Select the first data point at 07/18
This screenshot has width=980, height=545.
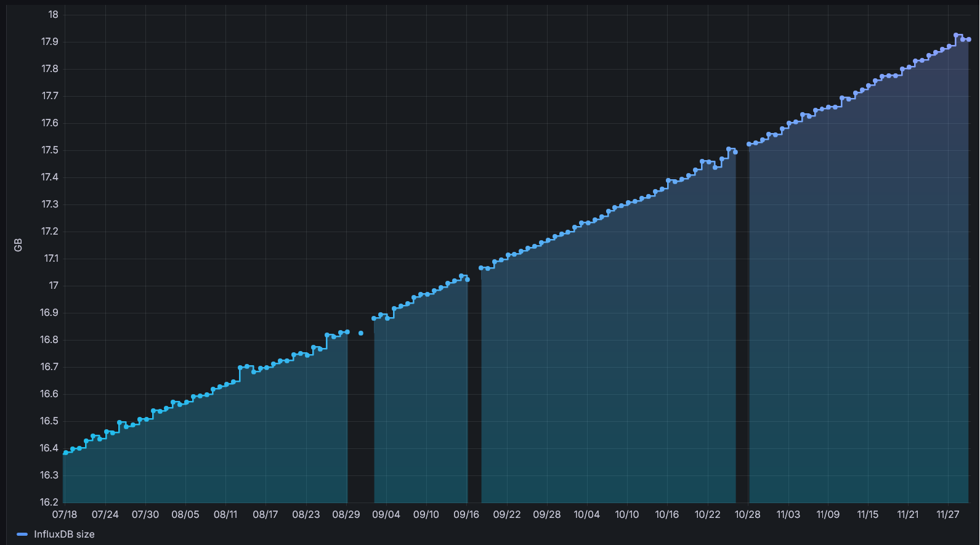pos(66,453)
